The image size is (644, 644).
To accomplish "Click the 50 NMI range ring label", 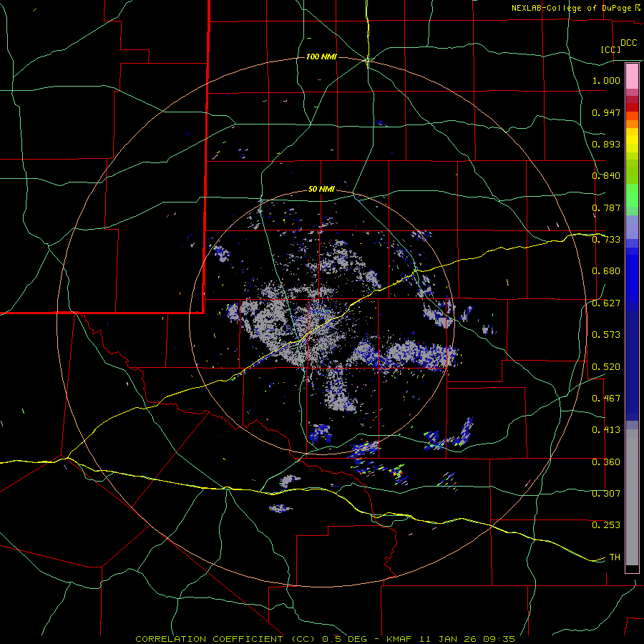I will pyautogui.click(x=321, y=189).
